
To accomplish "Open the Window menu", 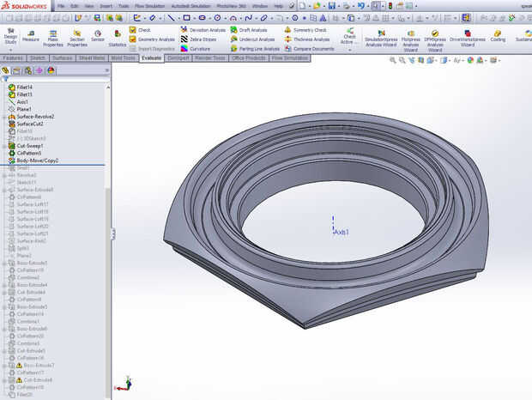I will click(259, 6).
